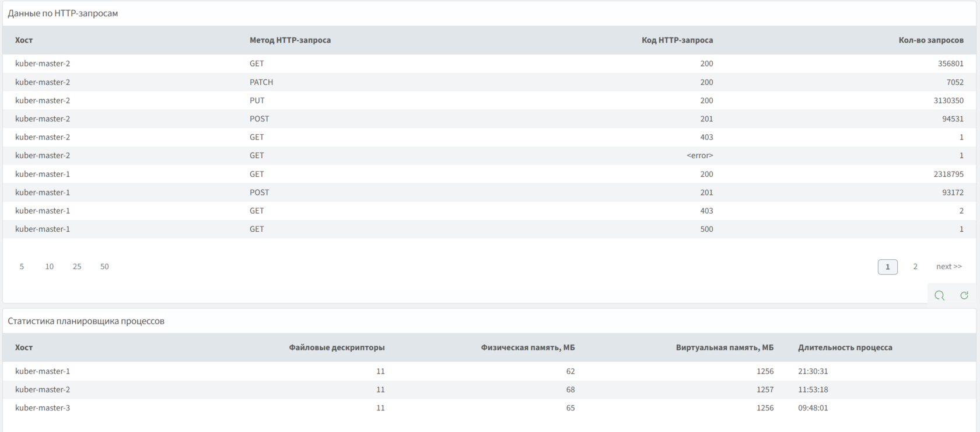
Task: Click the next >> pagination link
Action: [949, 267]
